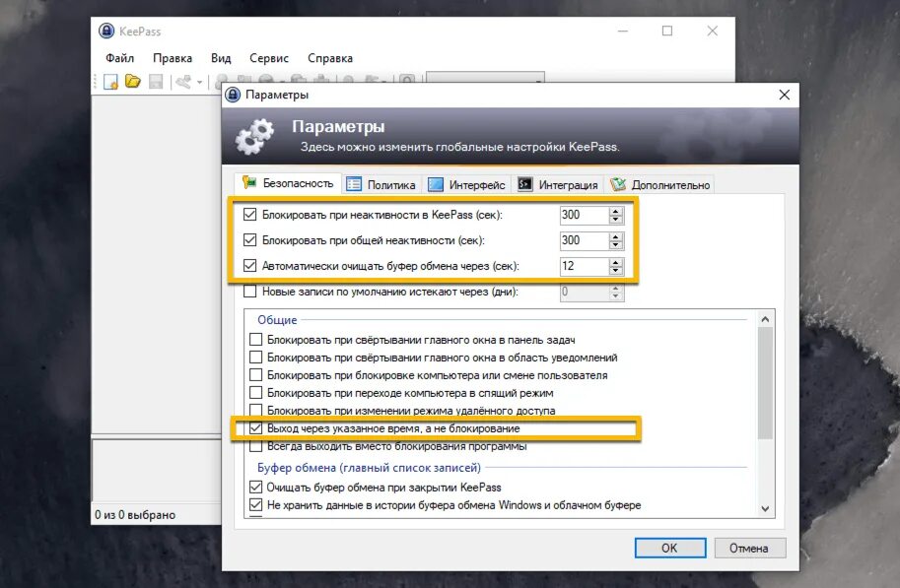Viewport: 900px width, 588px height.
Task: Switch to the Дополнительно tab
Action: (x=660, y=185)
